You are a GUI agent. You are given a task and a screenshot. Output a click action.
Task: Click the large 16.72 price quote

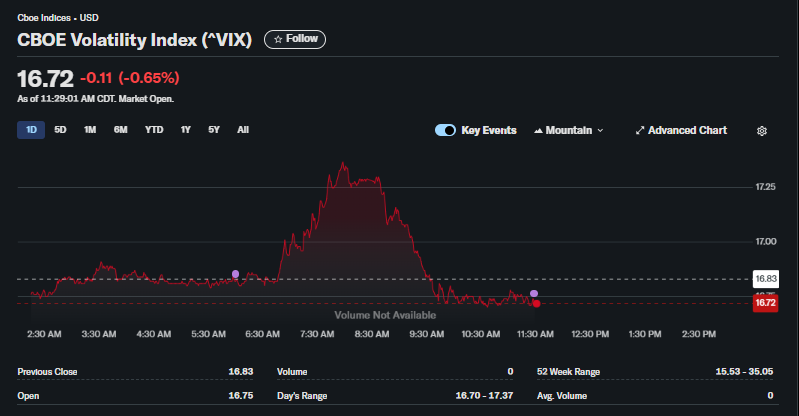pyautogui.click(x=45, y=79)
